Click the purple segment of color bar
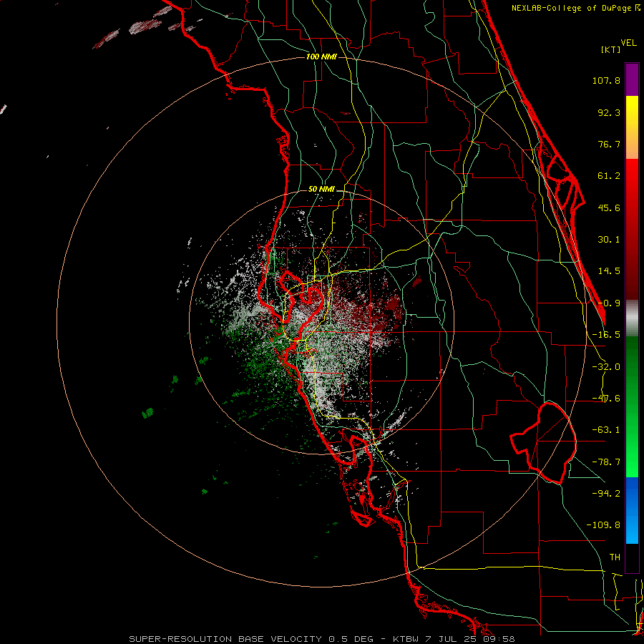 (x=632, y=79)
